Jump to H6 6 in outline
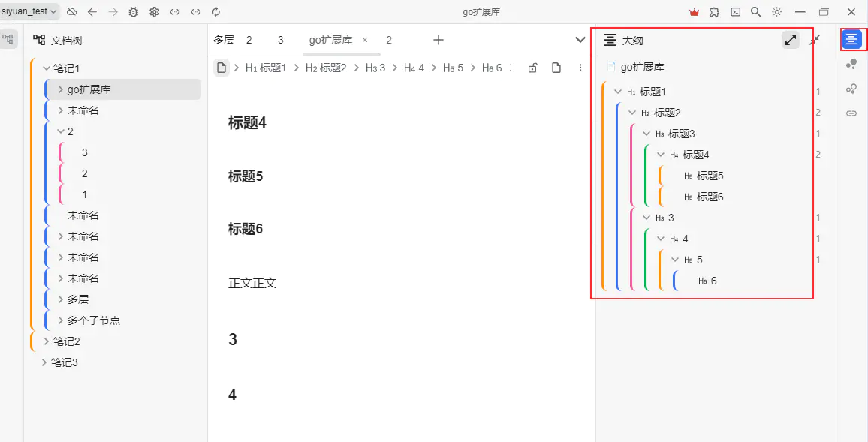Viewport: 868px width, 442px height. [707, 281]
